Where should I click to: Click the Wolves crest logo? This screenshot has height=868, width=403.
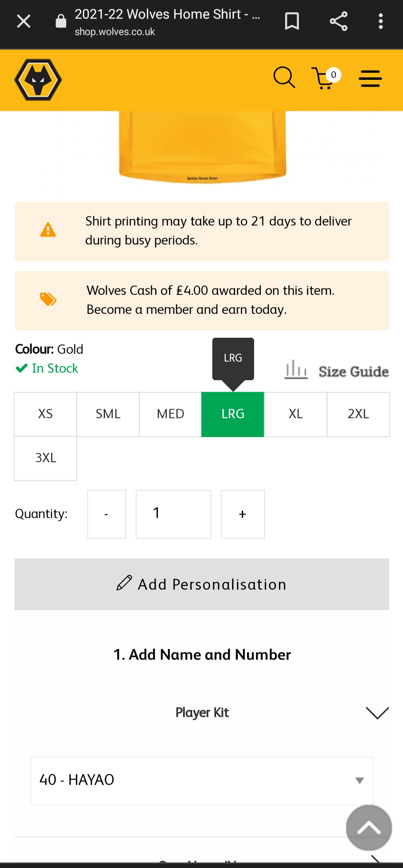[x=38, y=80]
